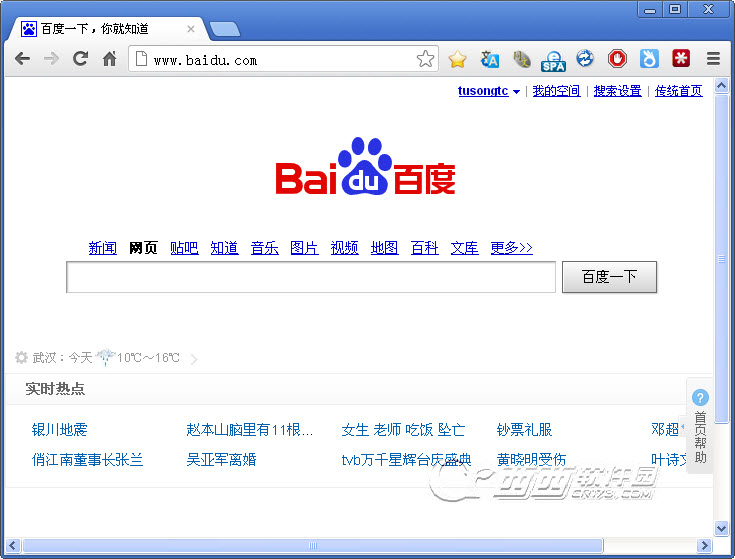Viewport: 735px width, 559px height.
Task: Open the 更多>> more products link
Action: tap(511, 247)
